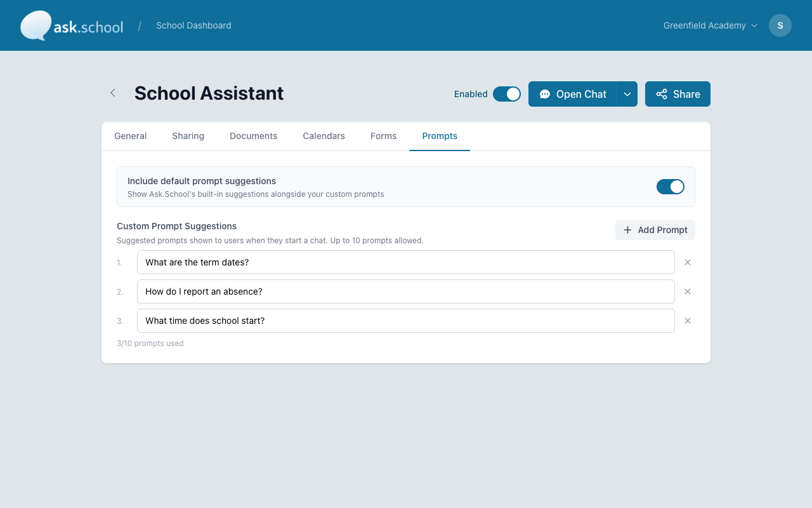Switch to the General tab
Screen dimensions: 812x508
(131, 136)
